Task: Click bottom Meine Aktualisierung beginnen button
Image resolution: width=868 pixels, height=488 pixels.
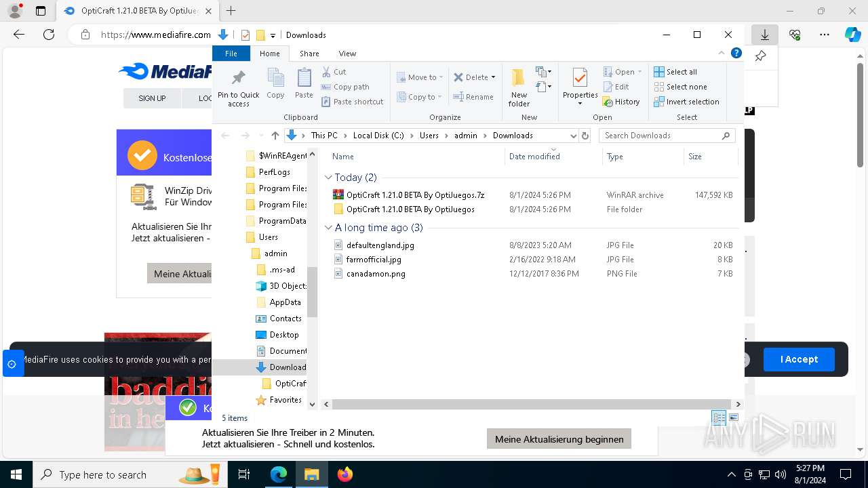Action: coord(559,439)
